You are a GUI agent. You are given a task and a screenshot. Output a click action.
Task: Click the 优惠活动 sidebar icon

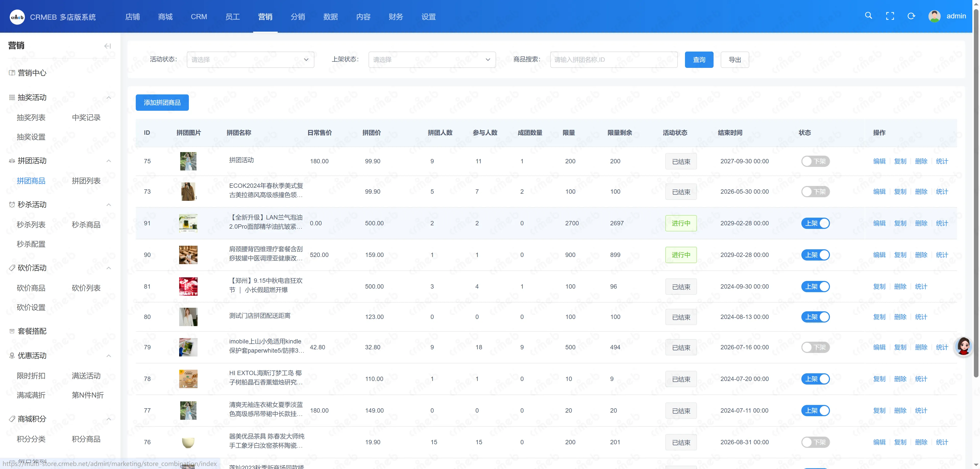12,356
